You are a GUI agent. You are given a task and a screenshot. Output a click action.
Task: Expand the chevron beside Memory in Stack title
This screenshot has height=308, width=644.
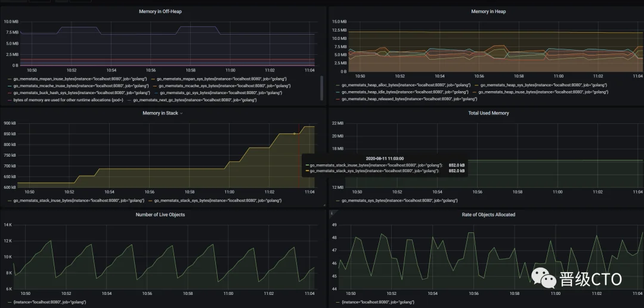(181, 113)
